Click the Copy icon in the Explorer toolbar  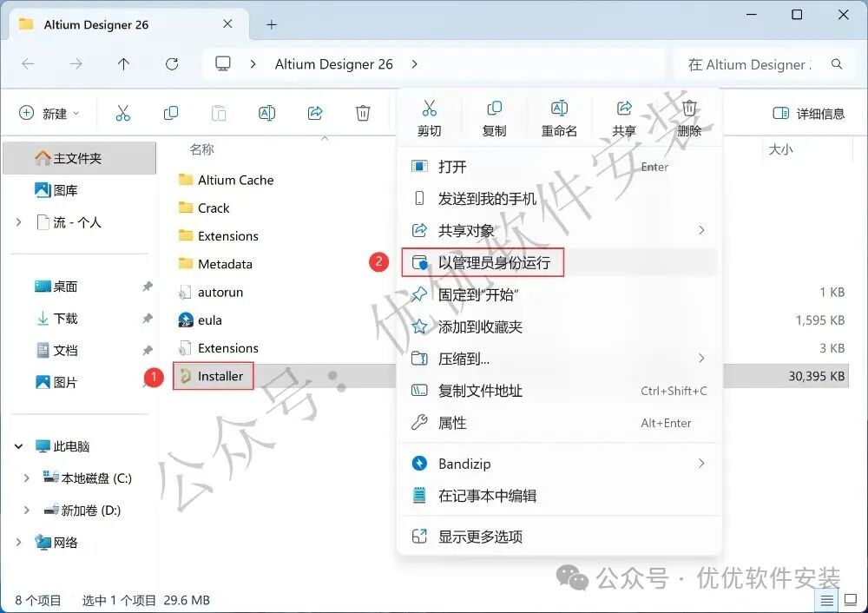(x=171, y=113)
